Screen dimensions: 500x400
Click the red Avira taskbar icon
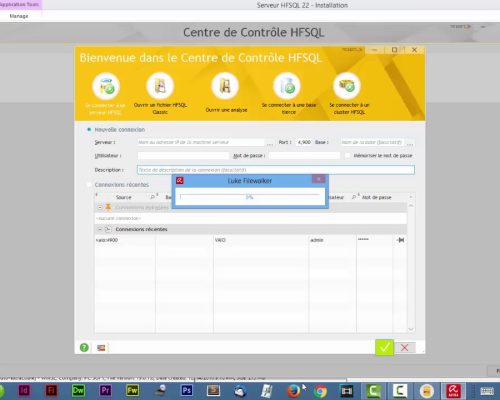click(453, 391)
